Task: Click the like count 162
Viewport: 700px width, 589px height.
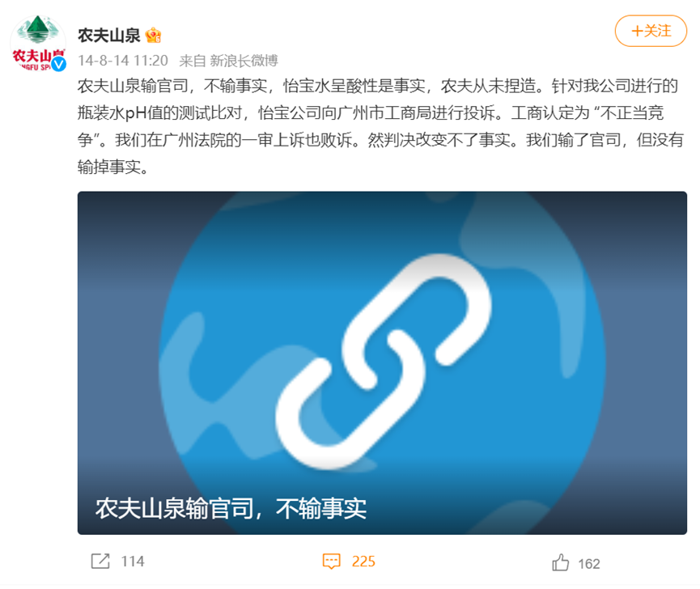Action: tap(589, 564)
